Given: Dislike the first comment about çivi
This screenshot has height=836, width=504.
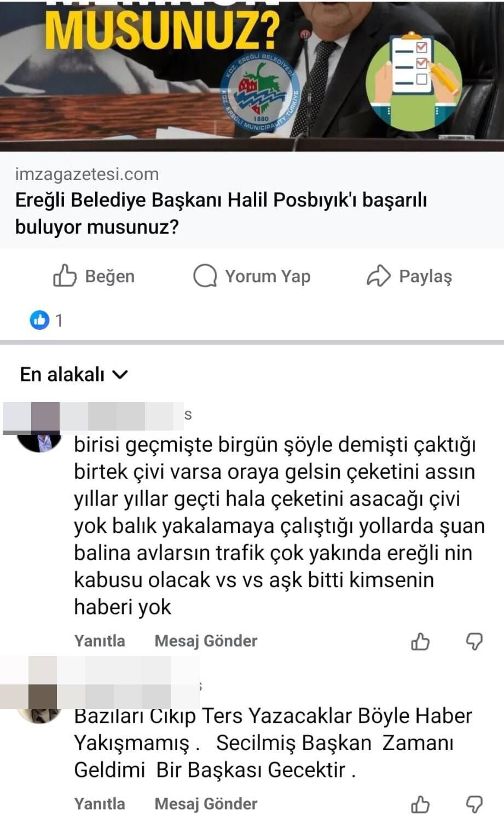Looking at the screenshot, I should [474, 641].
